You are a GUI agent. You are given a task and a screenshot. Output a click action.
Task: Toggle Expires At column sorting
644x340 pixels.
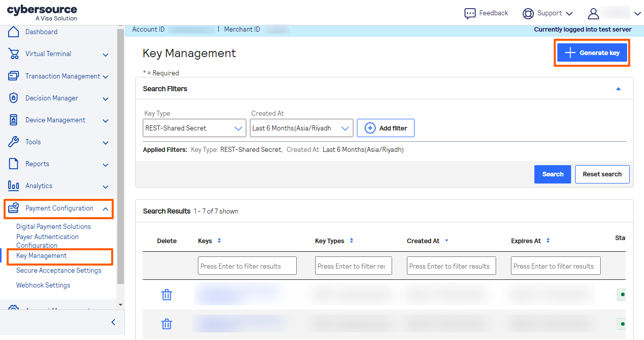coord(548,241)
